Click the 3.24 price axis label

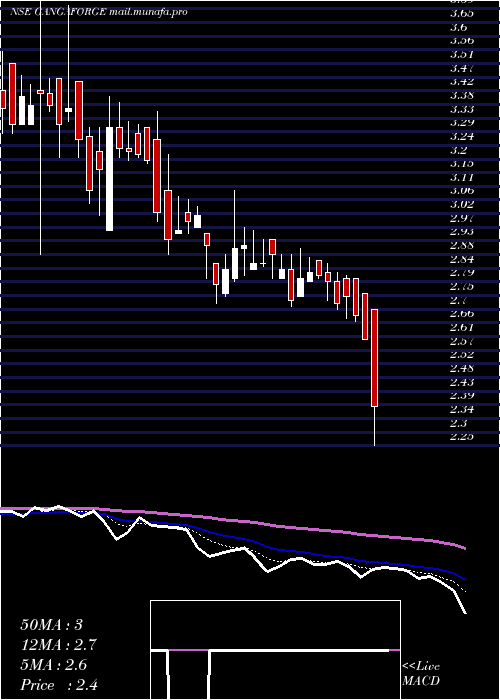462,136
